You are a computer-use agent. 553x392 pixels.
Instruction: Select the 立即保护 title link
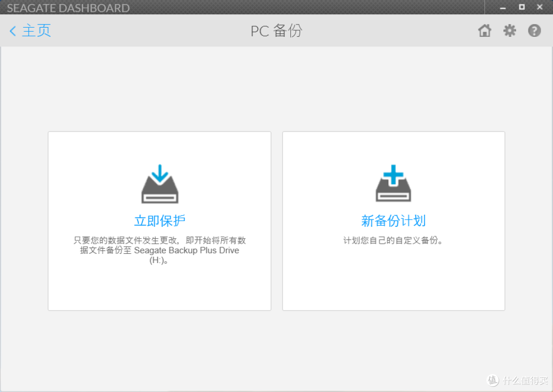tap(160, 221)
